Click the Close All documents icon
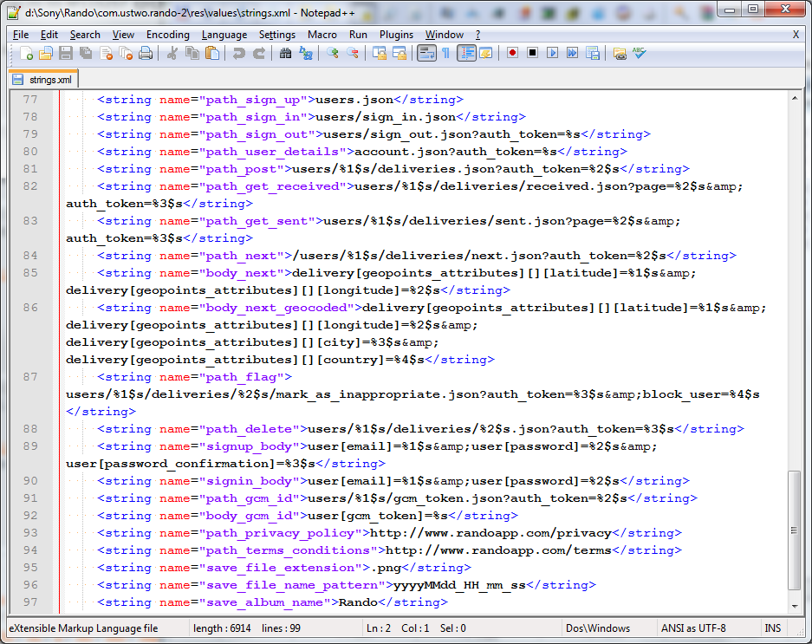This screenshot has width=812, height=644. [126, 53]
